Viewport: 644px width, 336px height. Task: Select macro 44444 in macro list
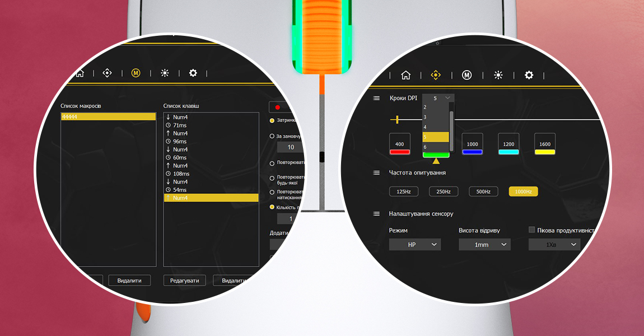(x=108, y=116)
